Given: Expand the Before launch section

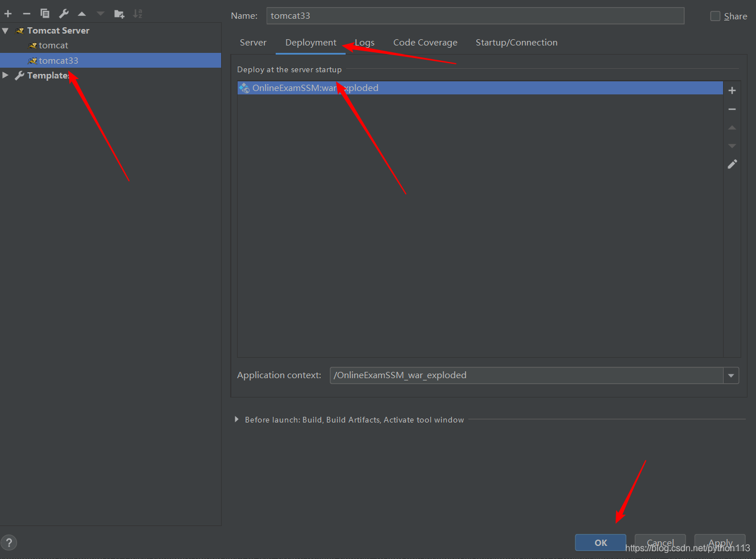Looking at the screenshot, I should (x=236, y=419).
